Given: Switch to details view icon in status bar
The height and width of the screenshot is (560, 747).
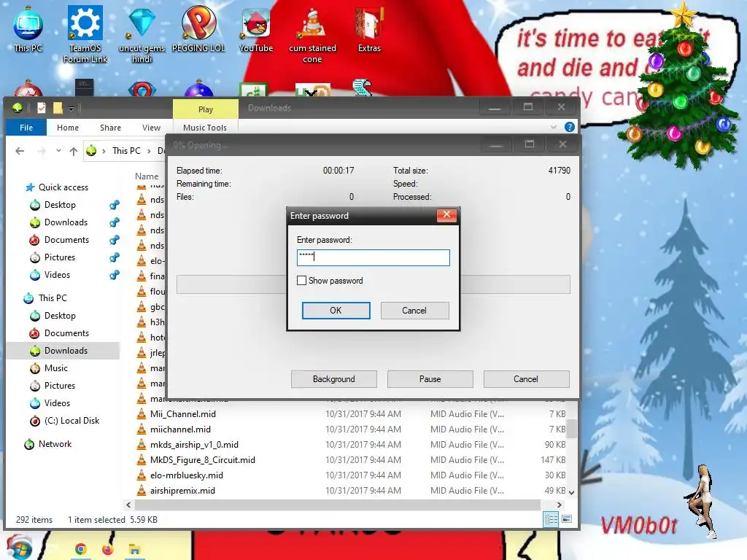Looking at the screenshot, I should 551,519.
